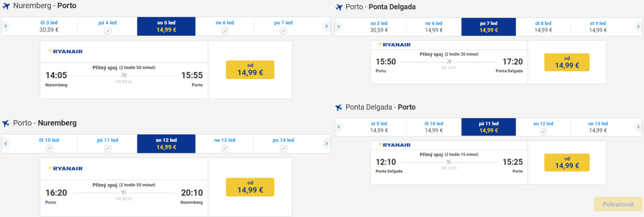Click the airplane icon beside Nuremberg - Porto

click(x=6, y=7)
